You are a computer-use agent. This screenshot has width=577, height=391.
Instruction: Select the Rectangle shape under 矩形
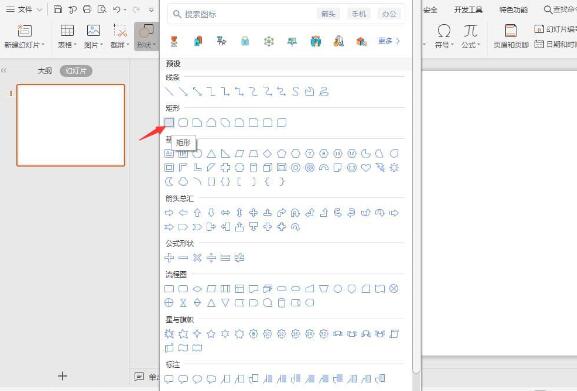[x=169, y=122]
